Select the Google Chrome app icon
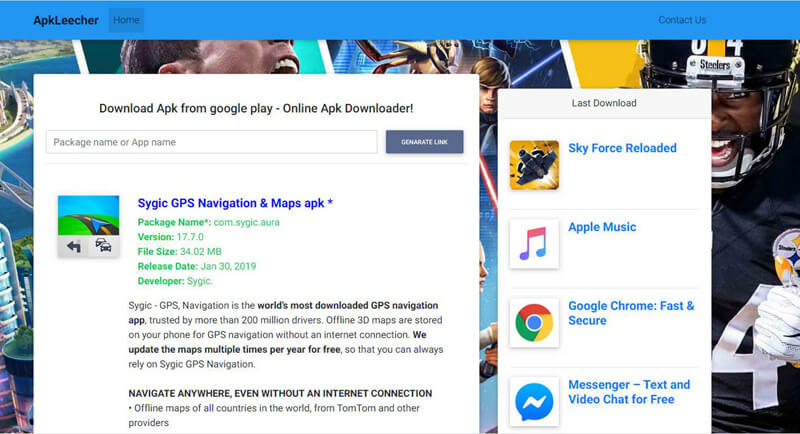 pyautogui.click(x=534, y=323)
